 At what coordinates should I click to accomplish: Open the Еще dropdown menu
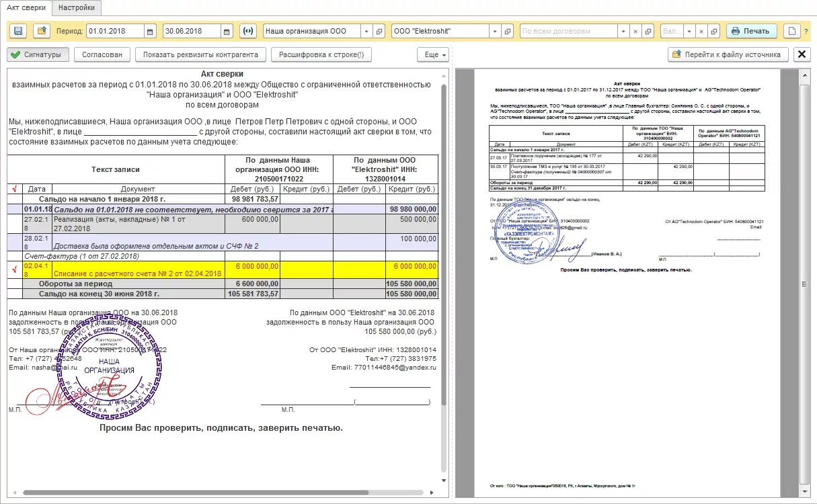pos(432,54)
